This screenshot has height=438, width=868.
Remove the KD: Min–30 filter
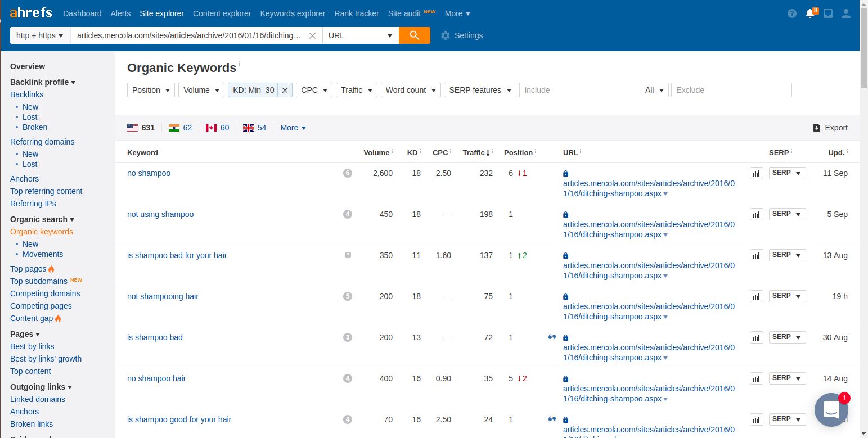point(285,90)
